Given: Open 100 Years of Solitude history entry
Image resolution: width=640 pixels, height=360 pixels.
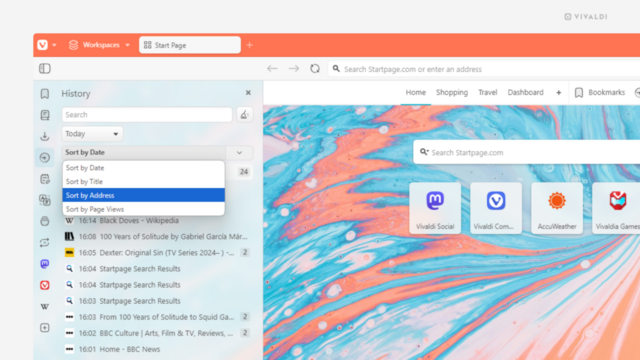Looking at the screenshot, I should pos(157,236).
